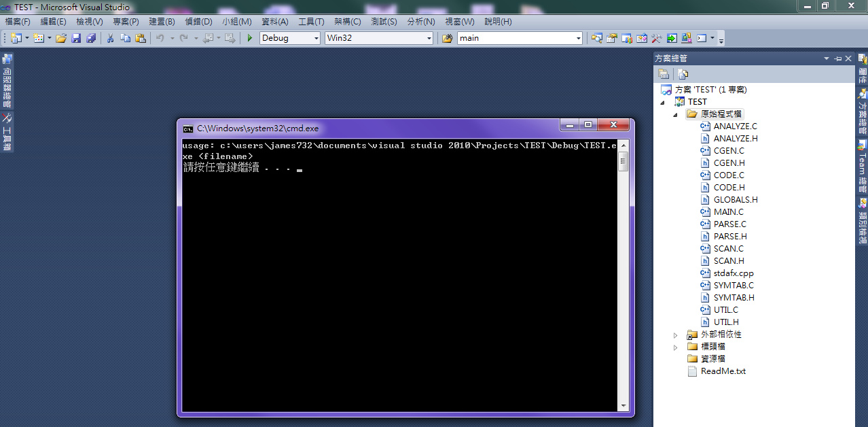Open Solution Explorer from the toolbar icon
The height and width of the screenshot is (427, 868).
596,38
